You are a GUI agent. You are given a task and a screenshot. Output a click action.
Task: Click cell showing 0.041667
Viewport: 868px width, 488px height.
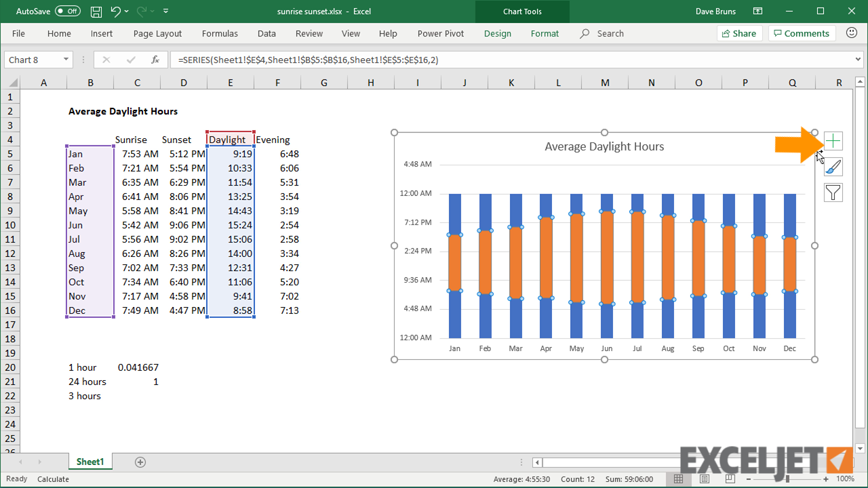click(137, 367)
